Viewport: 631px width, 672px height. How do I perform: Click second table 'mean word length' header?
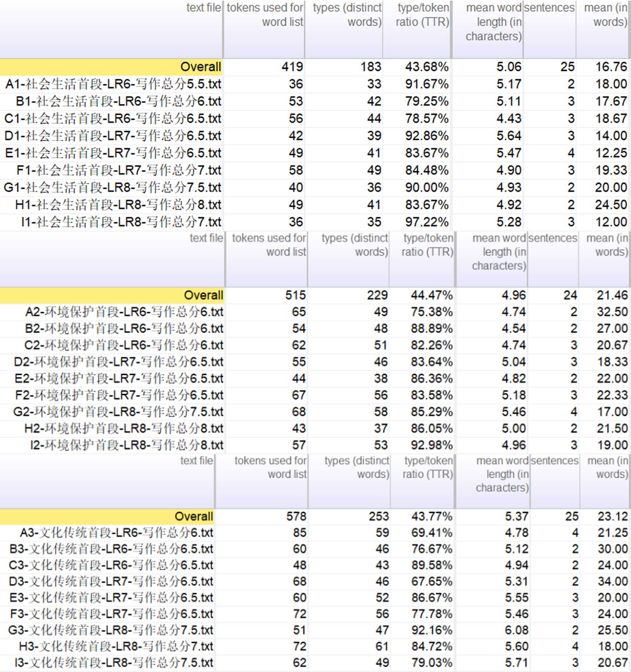click(x=499, y=252)
